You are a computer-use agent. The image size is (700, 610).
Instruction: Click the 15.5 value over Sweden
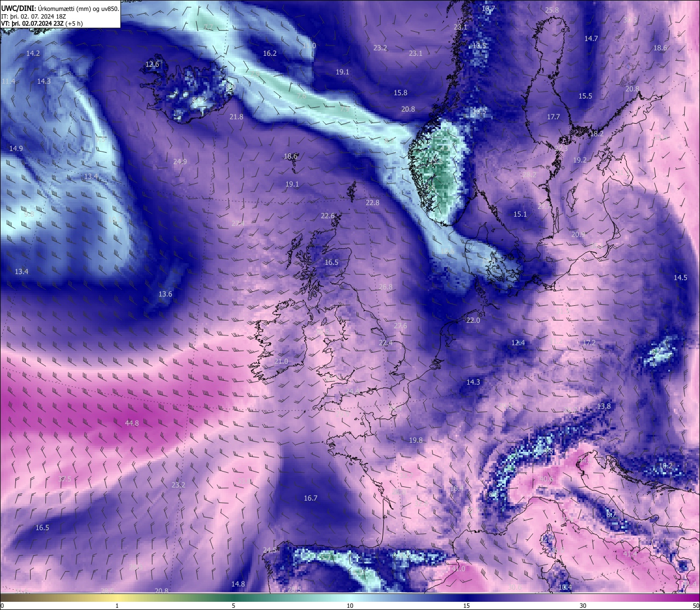(x=585, y=96)
